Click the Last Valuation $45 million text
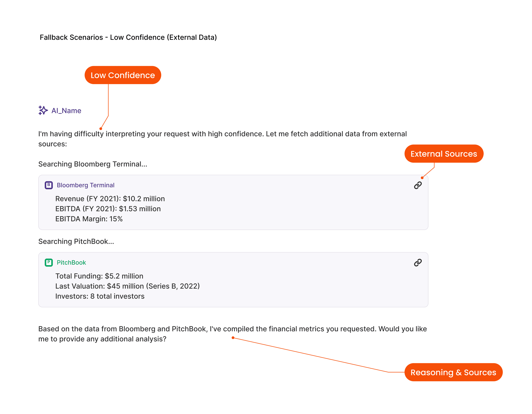 tap(127, 286)
